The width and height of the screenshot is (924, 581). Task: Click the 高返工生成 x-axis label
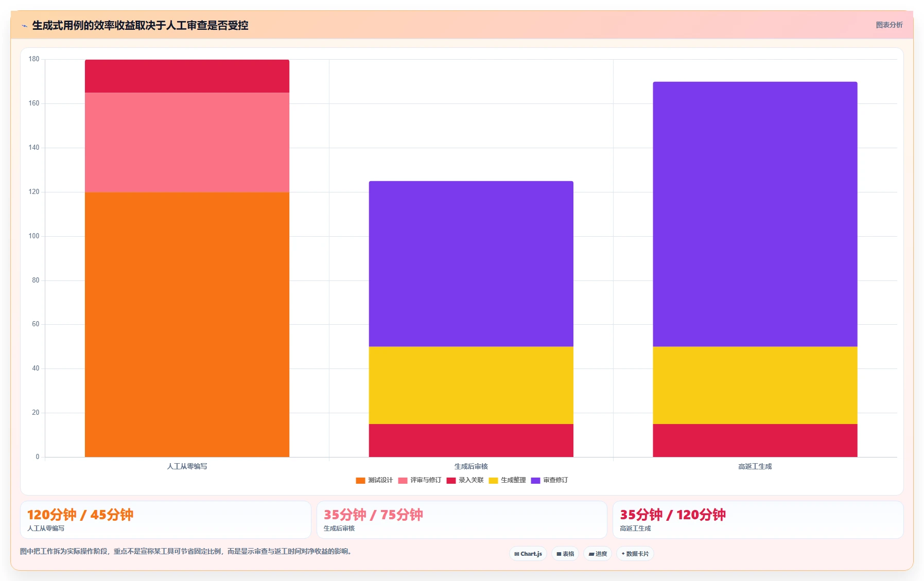[755, 466]
